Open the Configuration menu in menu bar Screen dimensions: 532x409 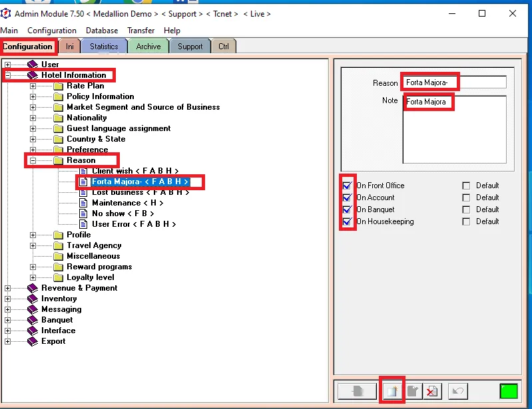tap(52, 31)
